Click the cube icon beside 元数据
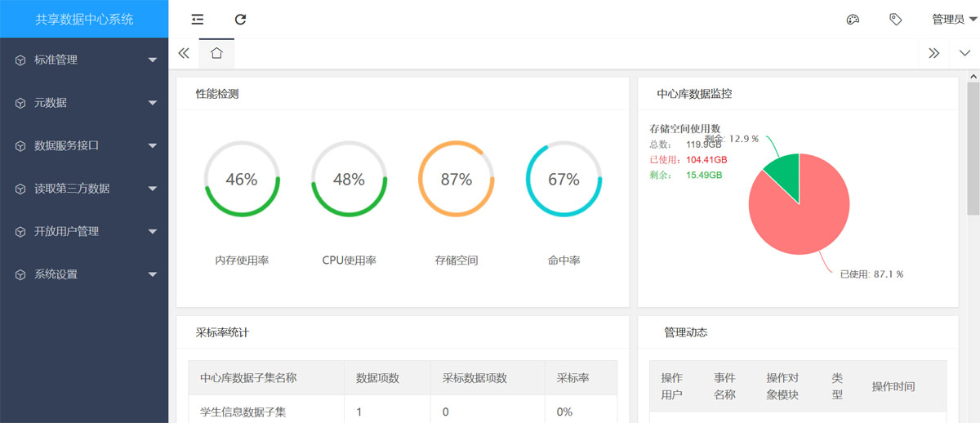Image resolution: width=980 pixels, height=423 pixels. [20, 103]
